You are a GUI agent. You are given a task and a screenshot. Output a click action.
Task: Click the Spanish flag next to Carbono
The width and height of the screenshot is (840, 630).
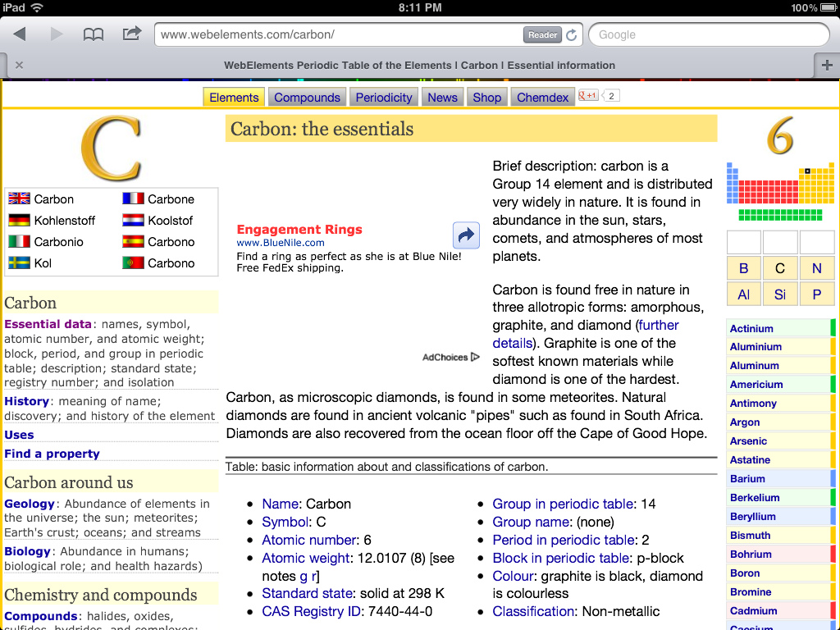coord(133,242)
